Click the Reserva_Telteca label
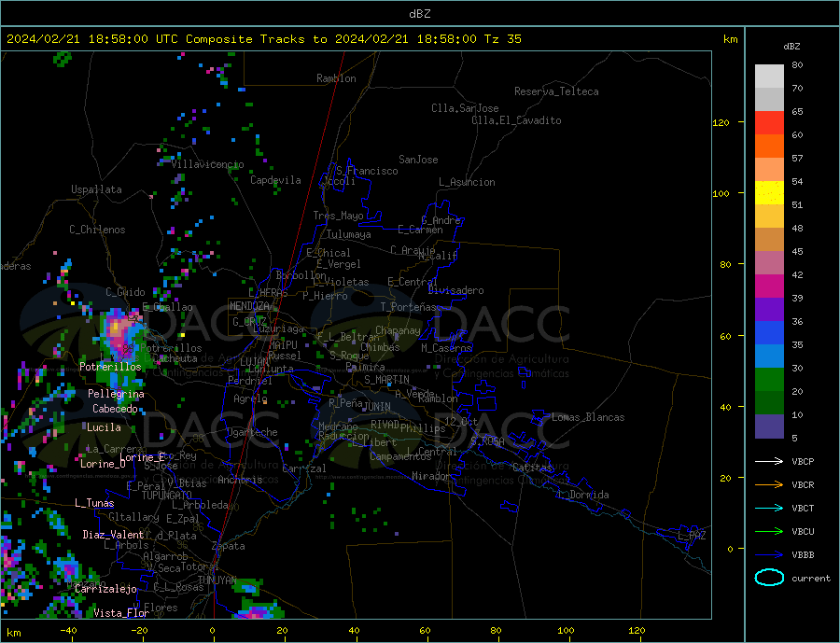 coord(556,91)
